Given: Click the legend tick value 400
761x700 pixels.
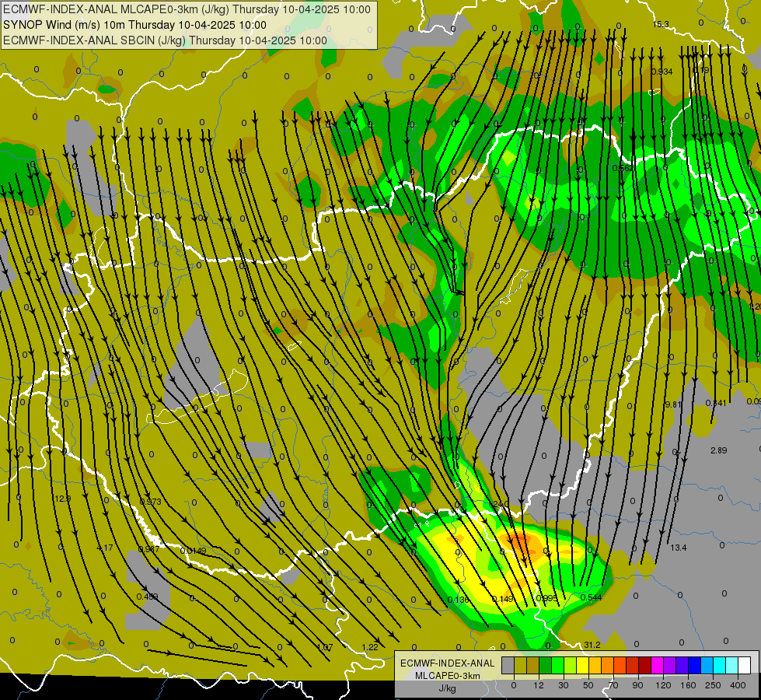Looking at the screenshot, I should [x=738, y=685].
